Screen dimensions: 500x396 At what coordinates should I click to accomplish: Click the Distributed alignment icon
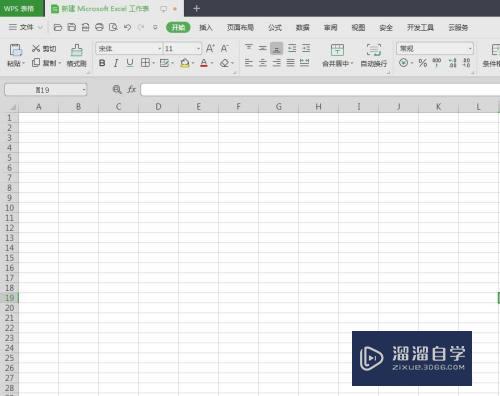[304, 63]
